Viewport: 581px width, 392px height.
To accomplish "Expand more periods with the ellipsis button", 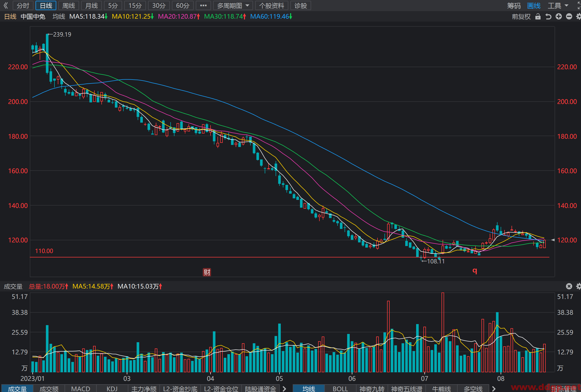I will (204, 5).
